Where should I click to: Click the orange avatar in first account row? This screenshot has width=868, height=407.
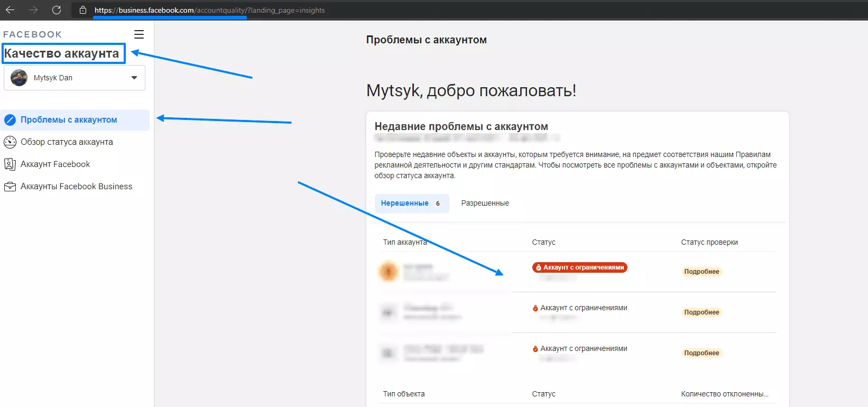tap(388, 271)
